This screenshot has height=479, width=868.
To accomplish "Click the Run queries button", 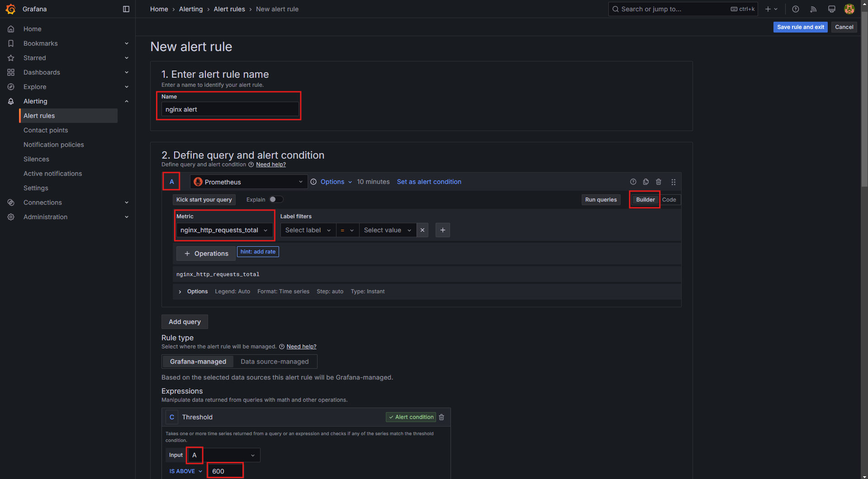I will [x=601, y=200].
